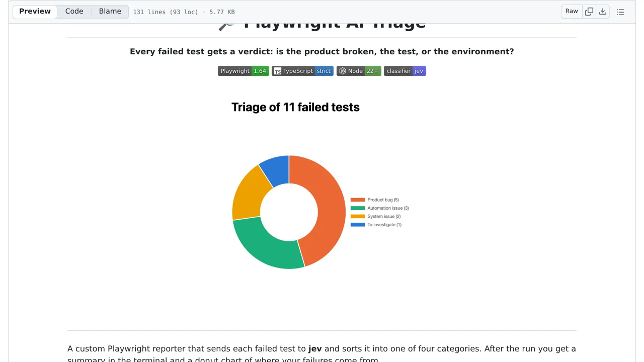Switch to the Code tab
The width and height of the screenshot is (644, 362).
pyautogui.click(x=74, y=12)
